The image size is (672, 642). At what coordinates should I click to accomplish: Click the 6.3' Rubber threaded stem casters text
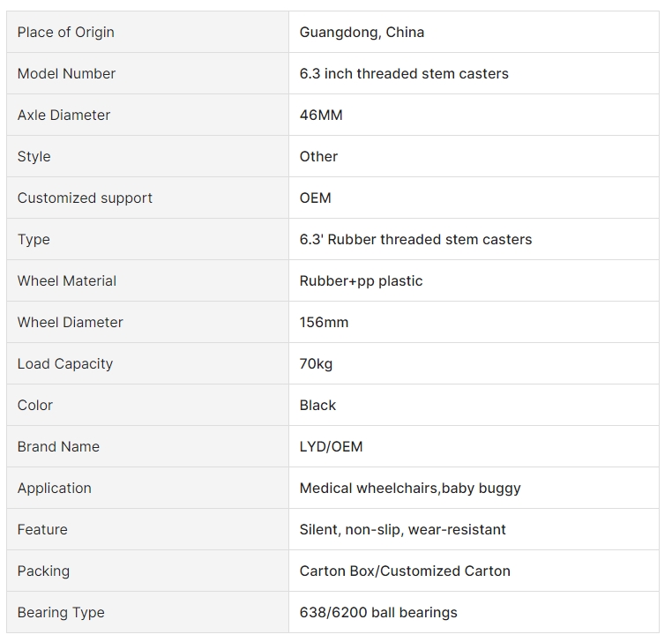415,240
